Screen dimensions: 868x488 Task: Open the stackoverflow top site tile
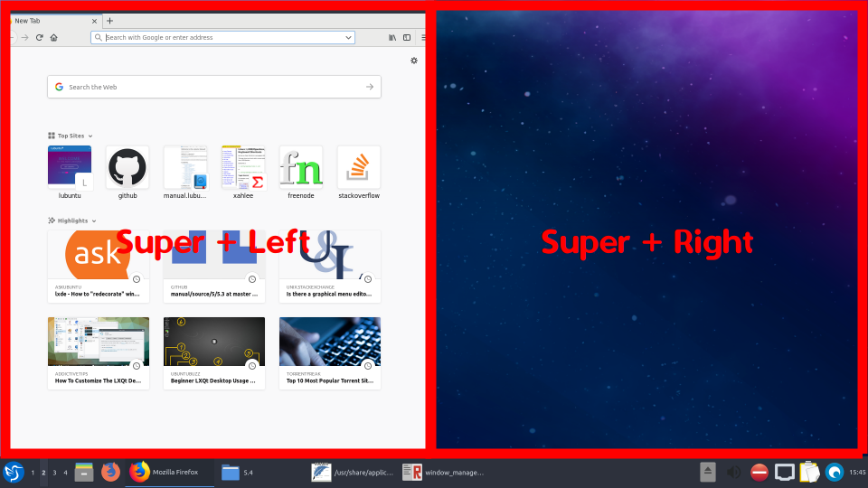(x=359, y=168)
